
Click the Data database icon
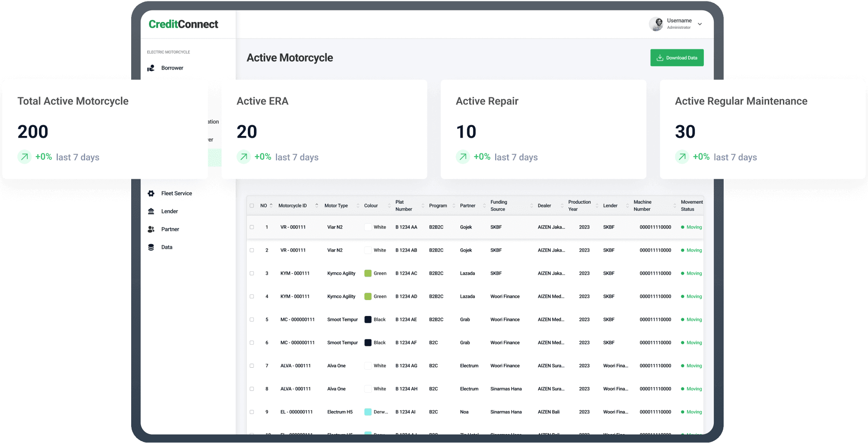click(x=151, y=247)
